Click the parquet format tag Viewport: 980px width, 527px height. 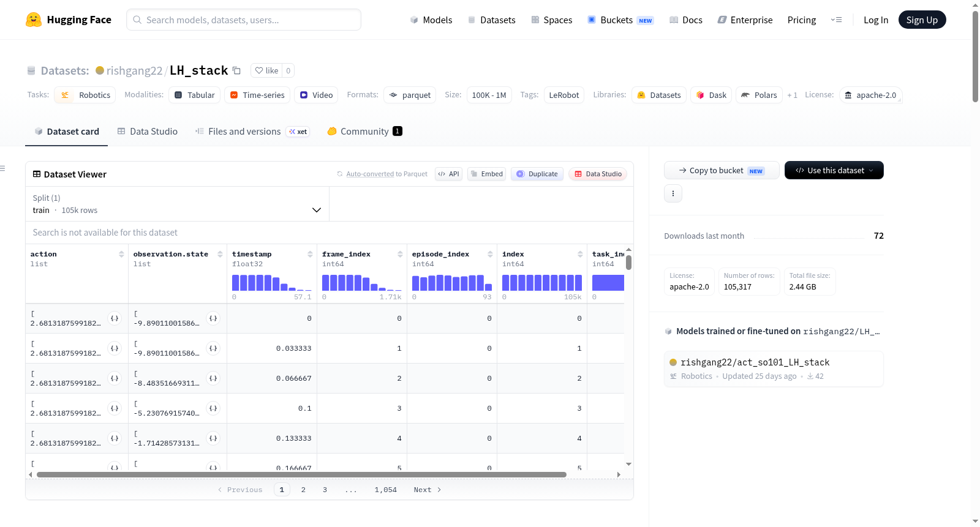click(x=410, y=95)
